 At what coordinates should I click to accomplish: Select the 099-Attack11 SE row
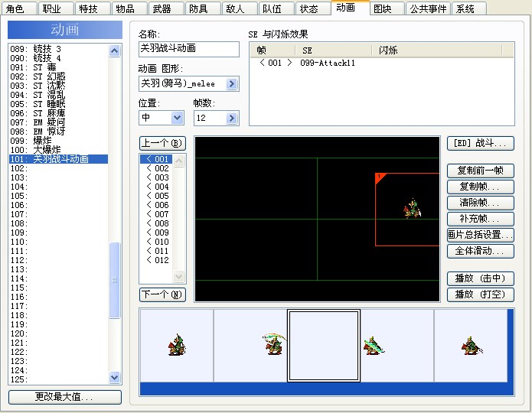[x=382, y=63]
